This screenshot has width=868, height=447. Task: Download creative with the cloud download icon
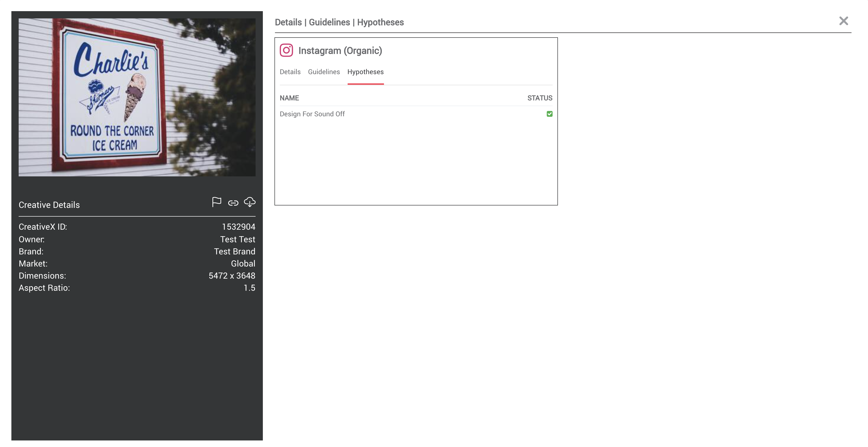click(250, 202)
